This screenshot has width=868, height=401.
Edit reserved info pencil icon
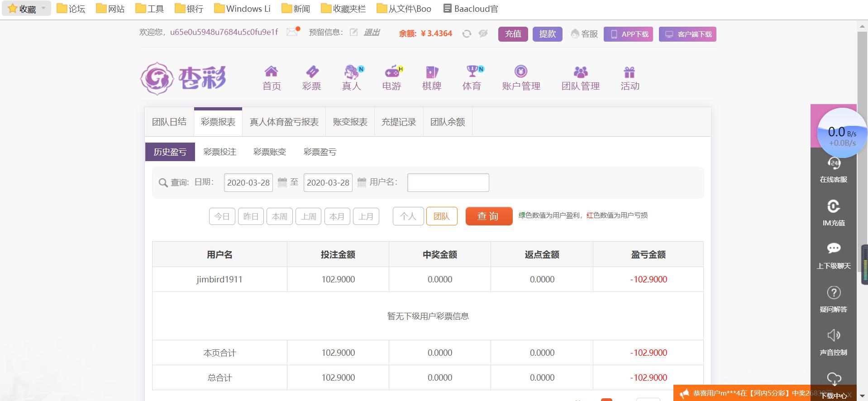click(x=354, y=32)
